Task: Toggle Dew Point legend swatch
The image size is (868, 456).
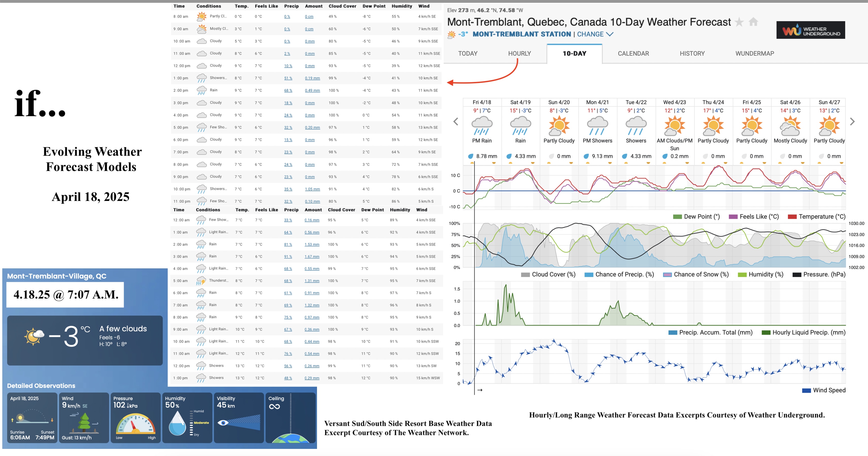Action: tap(677, 217)
